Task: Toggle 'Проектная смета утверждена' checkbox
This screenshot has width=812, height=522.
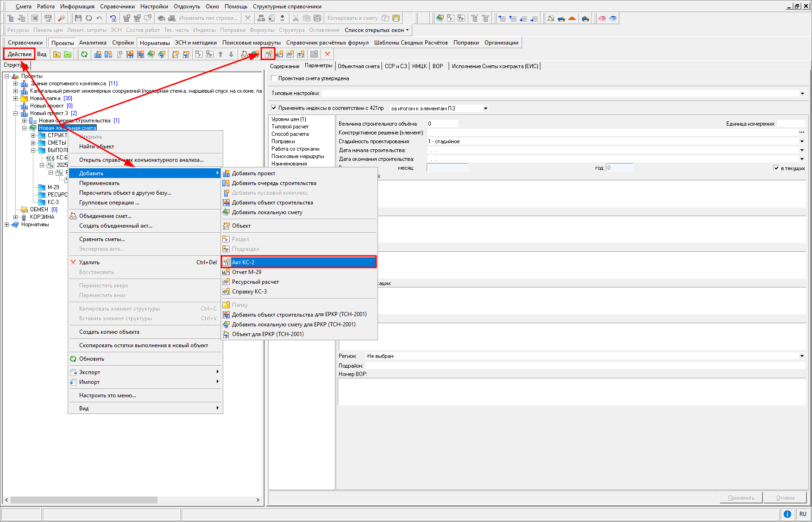Action: pyautogui.click(x=274, y=78)
